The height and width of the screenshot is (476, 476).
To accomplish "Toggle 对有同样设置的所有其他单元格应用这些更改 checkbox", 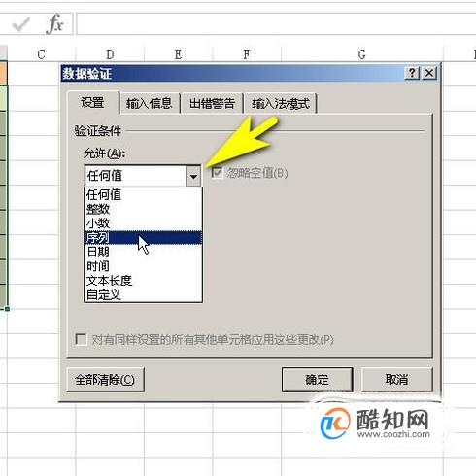I will point(81,339).
